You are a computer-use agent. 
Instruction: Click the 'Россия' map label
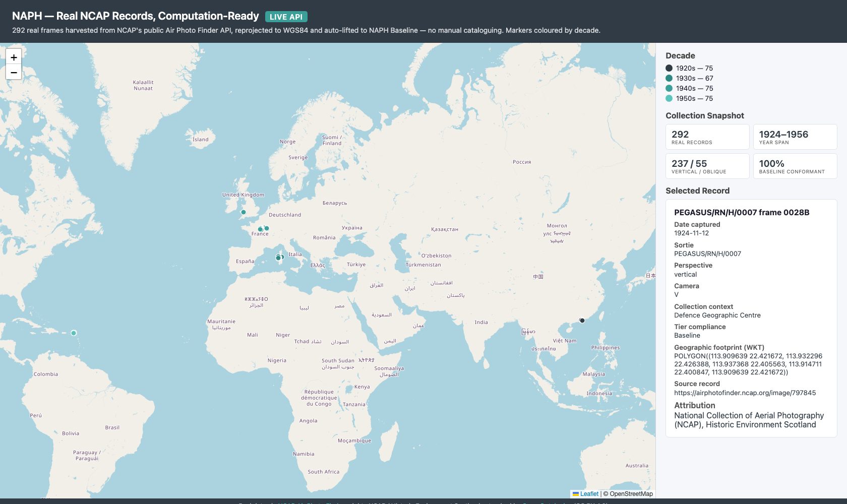522,162
